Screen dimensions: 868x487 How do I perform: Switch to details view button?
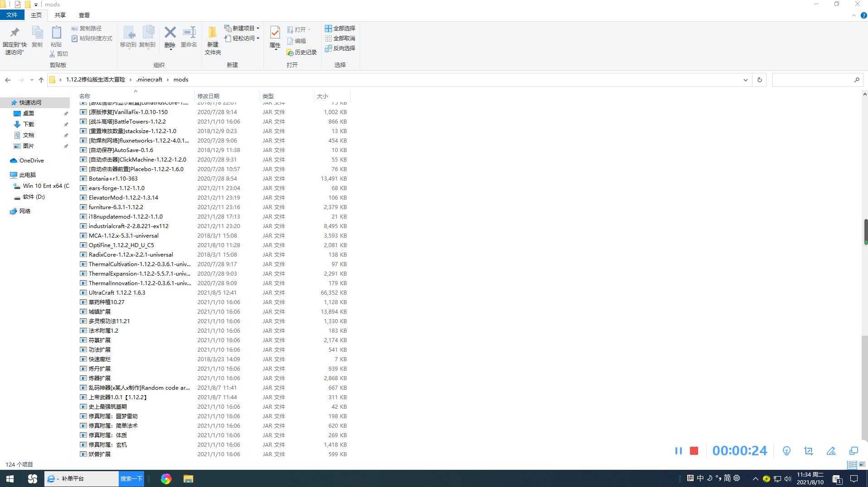(852, 464)
